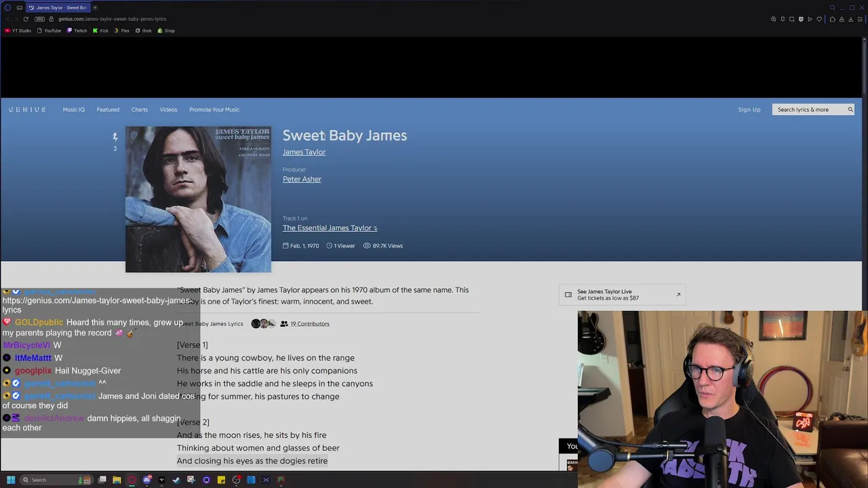Open the Videos menu item

pyautogui.click(x=168, y=109)
